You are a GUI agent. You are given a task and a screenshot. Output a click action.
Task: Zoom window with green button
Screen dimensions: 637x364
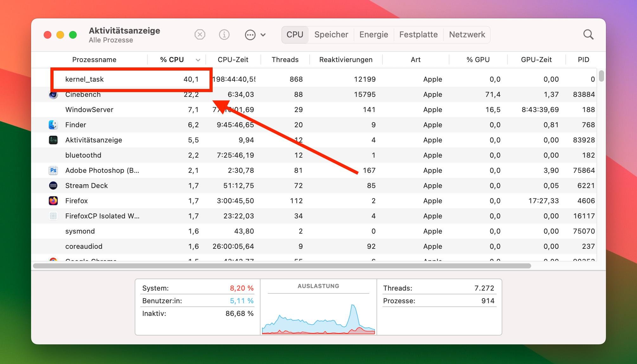coord(73,35)
